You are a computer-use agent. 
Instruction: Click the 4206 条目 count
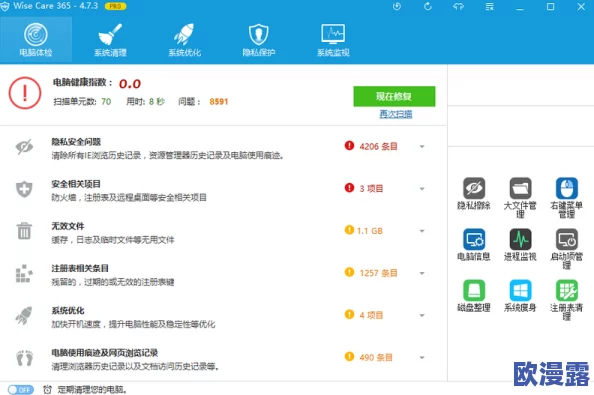tap(378, 147)
